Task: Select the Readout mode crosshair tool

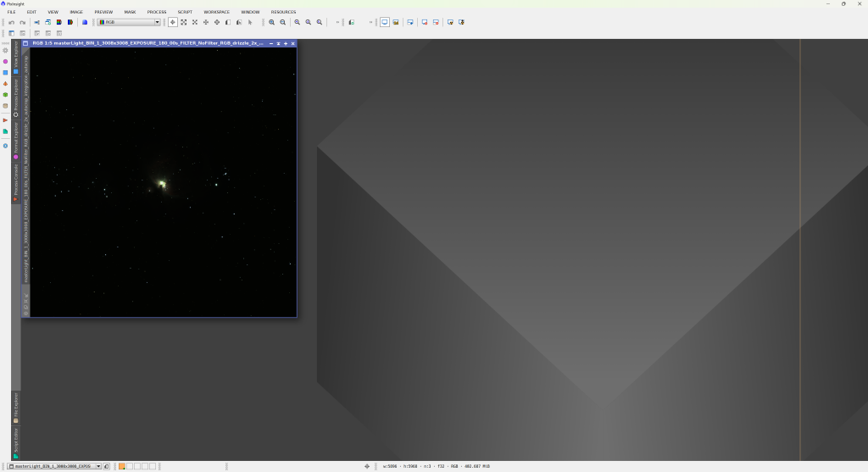Action: point(173,22)
